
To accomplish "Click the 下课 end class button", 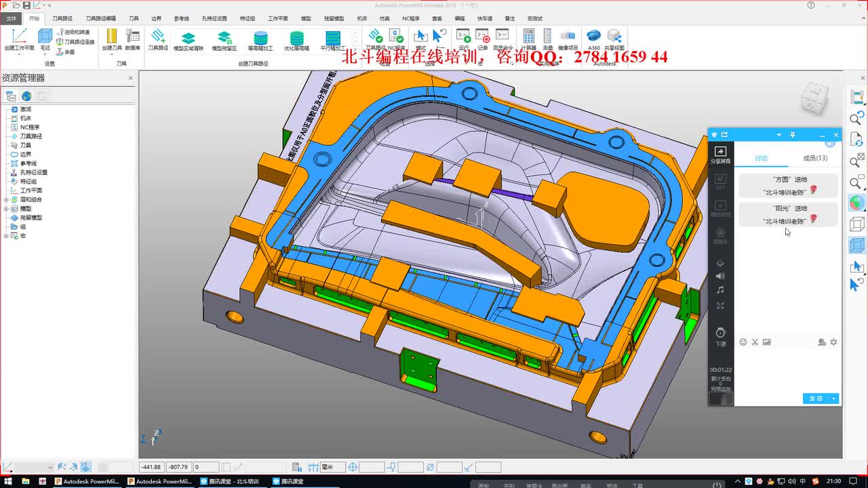I will 720,336.
